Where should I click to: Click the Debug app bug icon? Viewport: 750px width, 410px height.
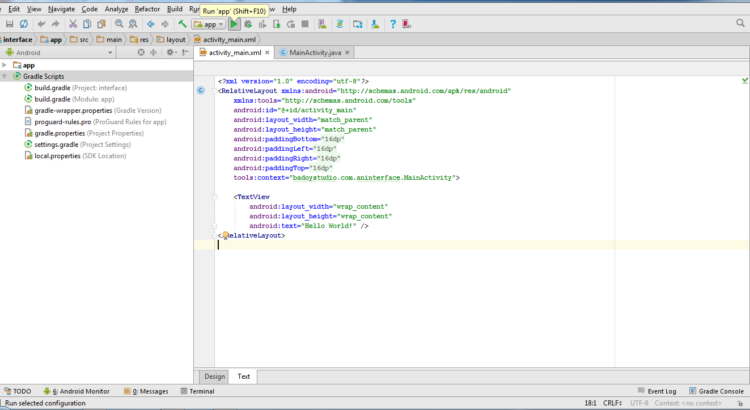[247, 24]
